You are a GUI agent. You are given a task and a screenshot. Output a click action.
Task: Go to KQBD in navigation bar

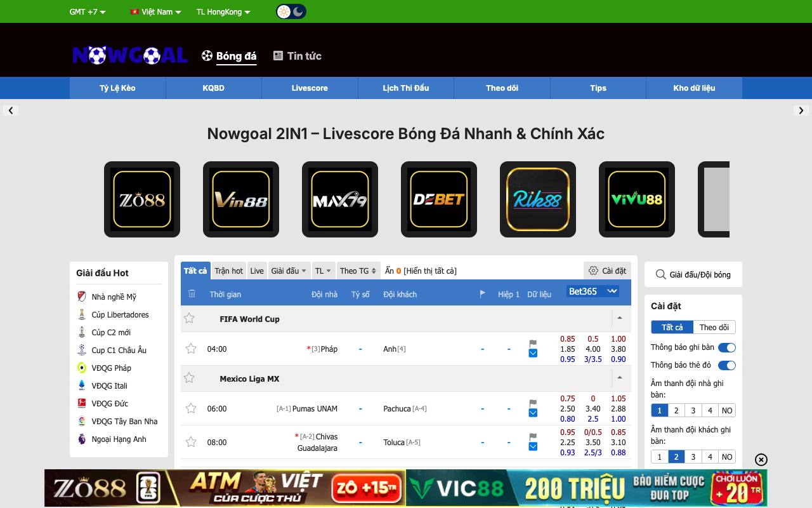click(x=214, y=88)
